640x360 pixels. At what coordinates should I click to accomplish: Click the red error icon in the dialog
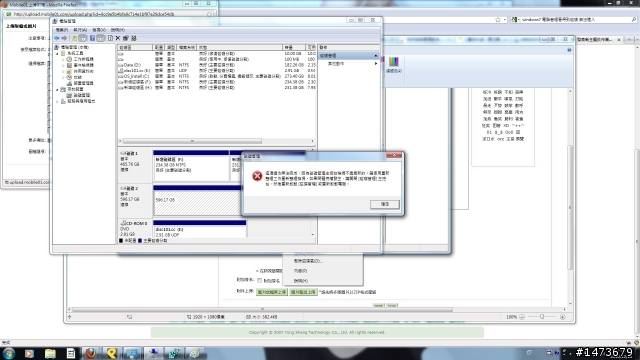(x=257, y=176)
